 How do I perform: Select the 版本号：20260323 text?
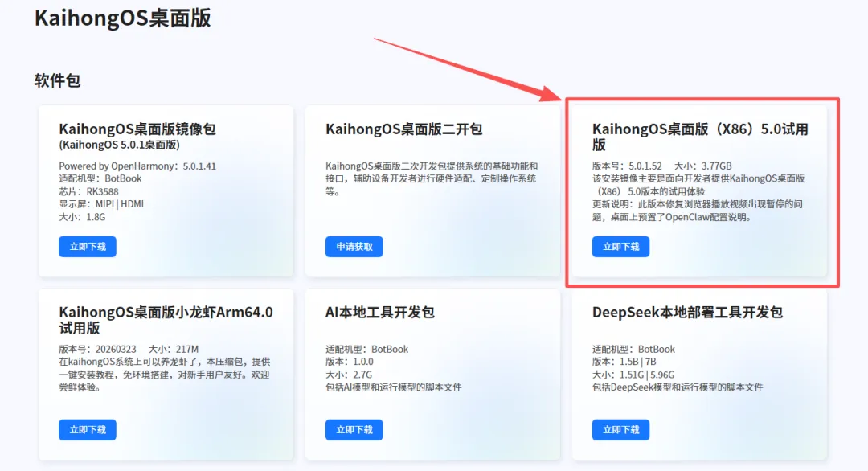tap(97, 350)
